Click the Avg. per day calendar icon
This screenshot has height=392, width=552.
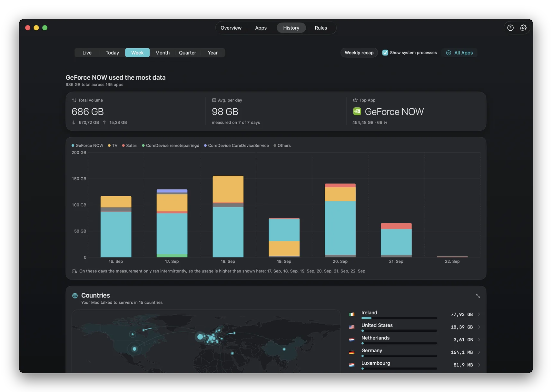pos(214,100)
